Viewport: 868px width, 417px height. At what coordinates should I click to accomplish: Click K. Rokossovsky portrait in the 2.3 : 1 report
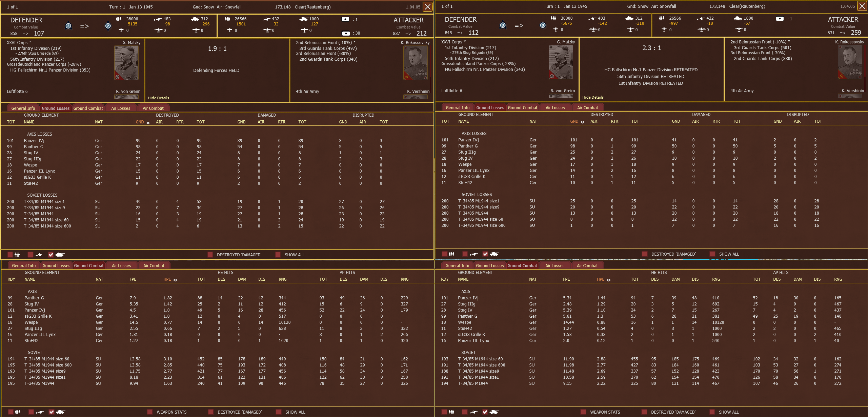pyautogui.click(x=850, y=62)
